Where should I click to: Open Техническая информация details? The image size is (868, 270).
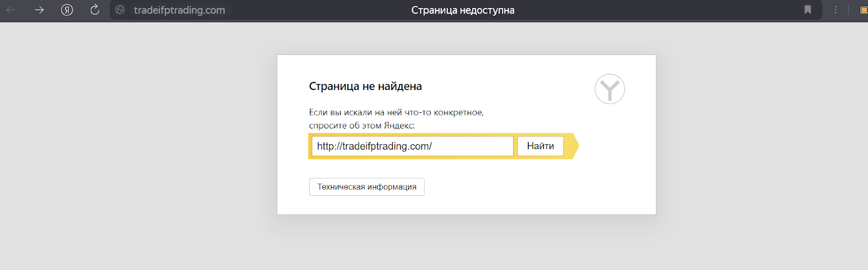[367, 187]
